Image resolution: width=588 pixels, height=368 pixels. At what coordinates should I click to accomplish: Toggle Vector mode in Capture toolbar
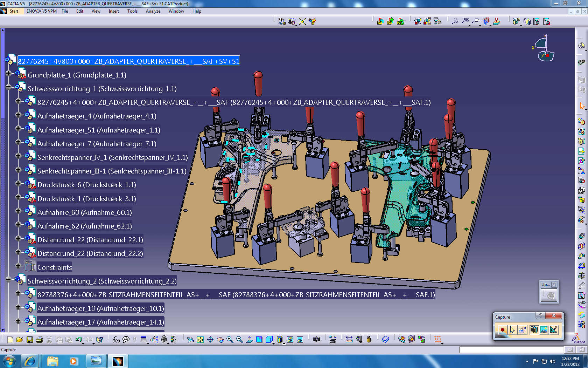tap(554, 330)
